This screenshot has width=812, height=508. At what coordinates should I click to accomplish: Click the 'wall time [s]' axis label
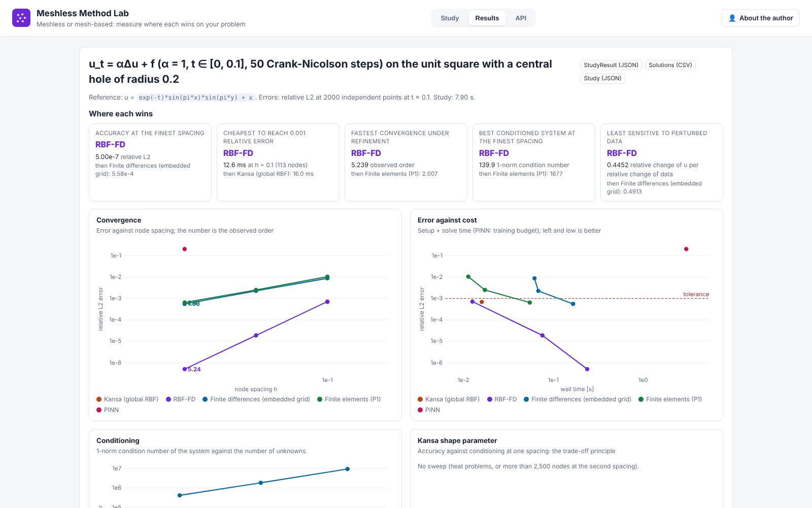(x=577, y=389)
